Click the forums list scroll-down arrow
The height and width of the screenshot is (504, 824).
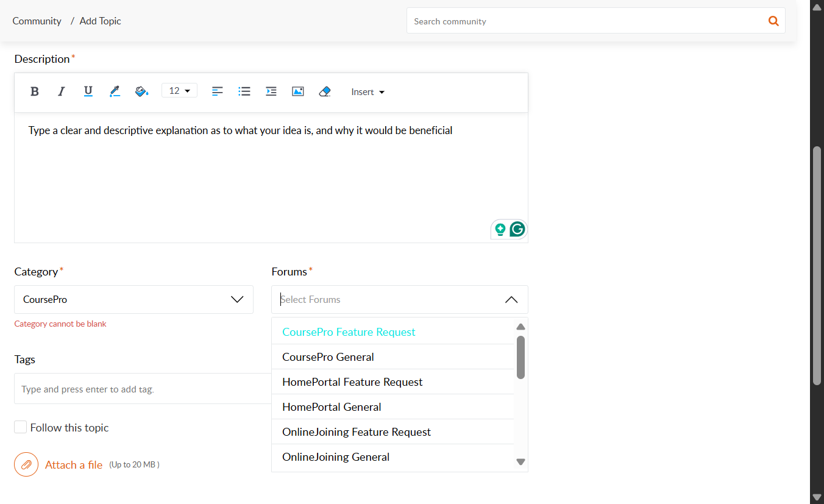520,462
